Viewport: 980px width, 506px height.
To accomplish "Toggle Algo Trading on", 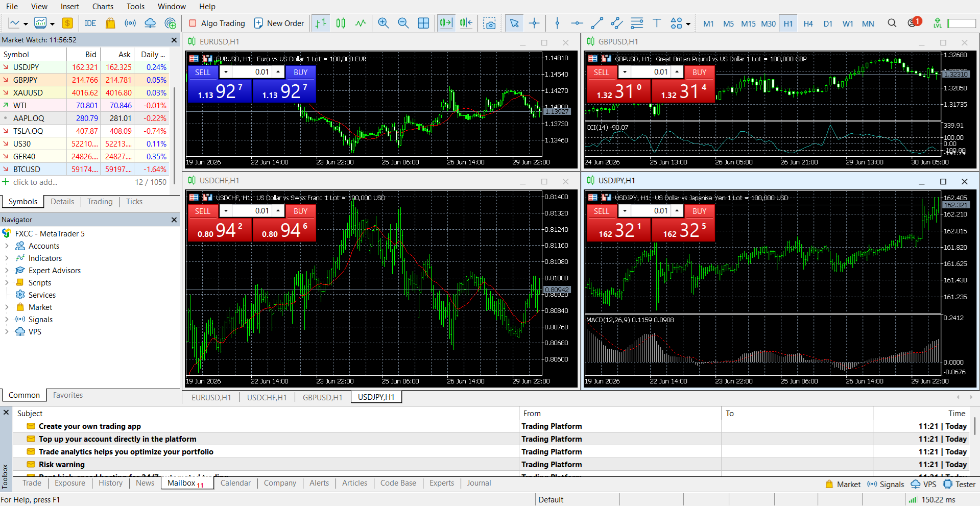I will click(x=217, y=23).
